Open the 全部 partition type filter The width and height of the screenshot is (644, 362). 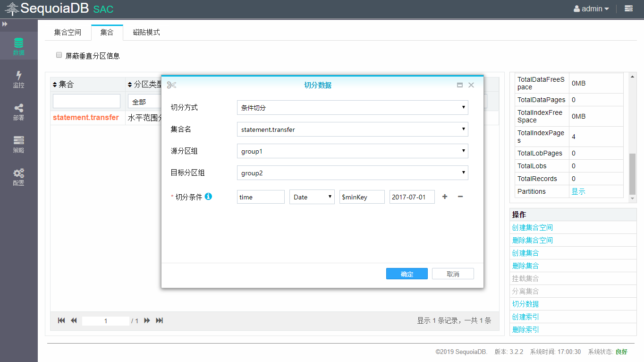(144, 102)
